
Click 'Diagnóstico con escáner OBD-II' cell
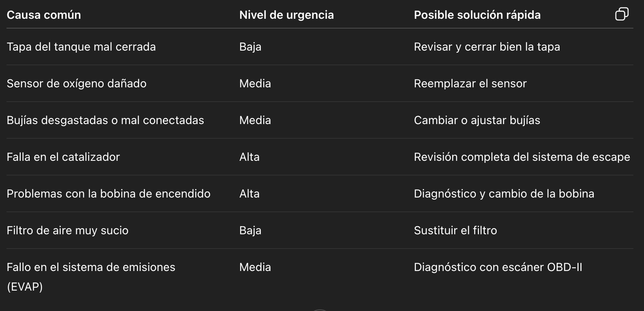pyautogui.click(x=498, y=267)
